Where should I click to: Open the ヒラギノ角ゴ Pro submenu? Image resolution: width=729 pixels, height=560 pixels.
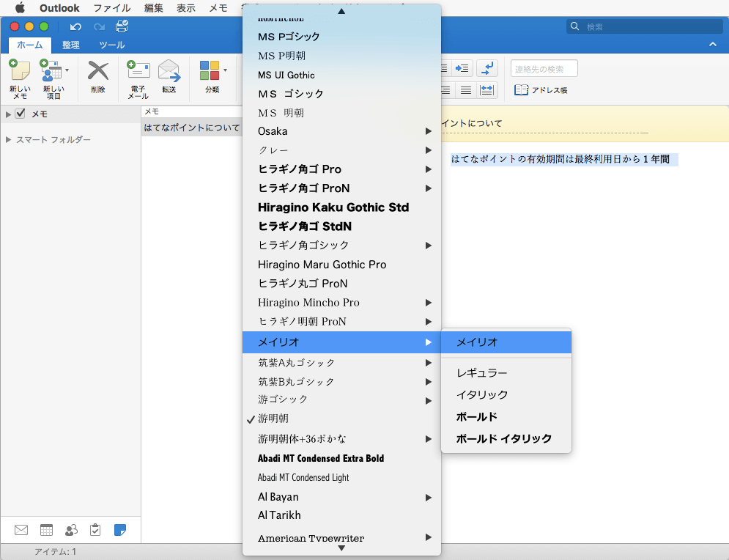click(x=341, y=169)
